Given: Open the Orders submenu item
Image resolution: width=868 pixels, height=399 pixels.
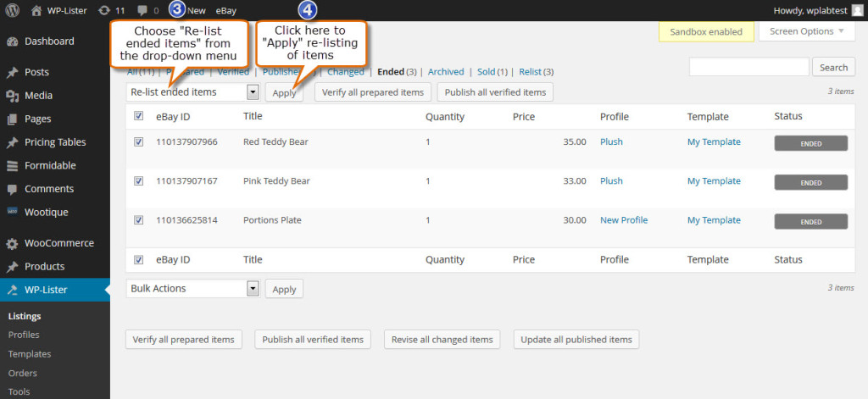Looking at the screenshot, I should 23,373.
